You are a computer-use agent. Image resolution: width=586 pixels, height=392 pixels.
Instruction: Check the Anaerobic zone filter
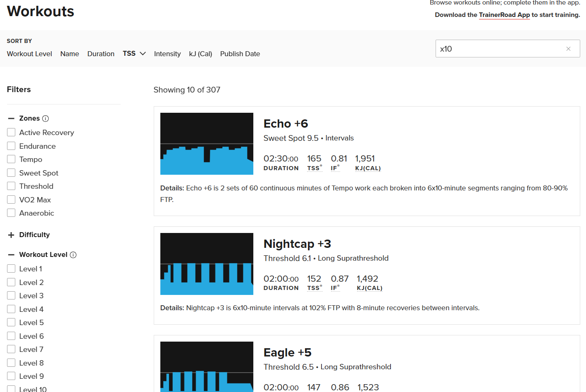tap(11, 213)
